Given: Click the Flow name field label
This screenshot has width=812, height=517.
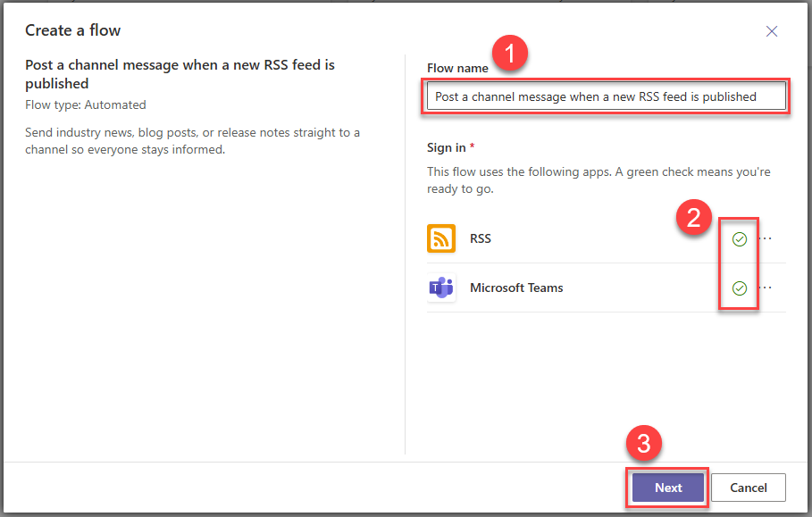Looking at the screenshot, I should [457, 69].
